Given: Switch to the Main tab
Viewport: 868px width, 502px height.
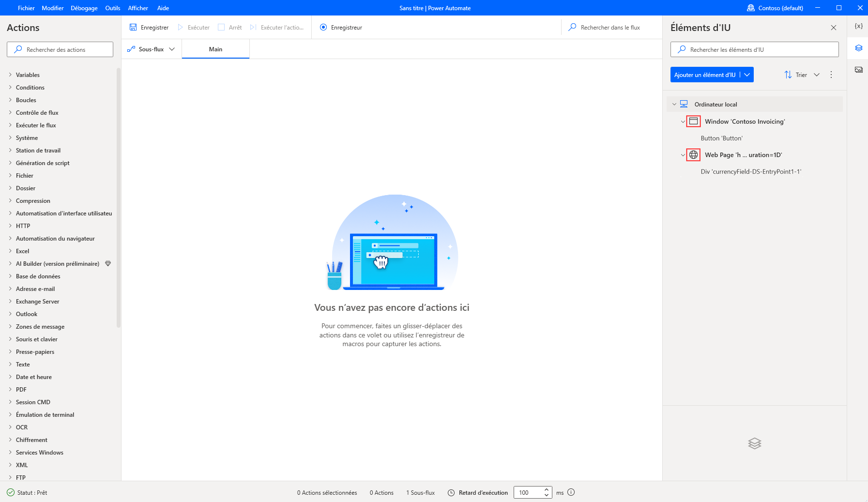Looking at the screenshot, I should click(x=215, y=49).
